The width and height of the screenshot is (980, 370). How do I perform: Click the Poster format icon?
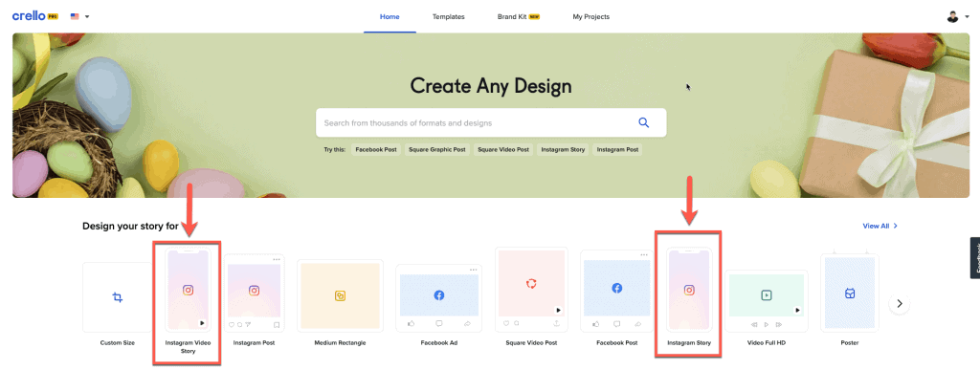[850, 294]
